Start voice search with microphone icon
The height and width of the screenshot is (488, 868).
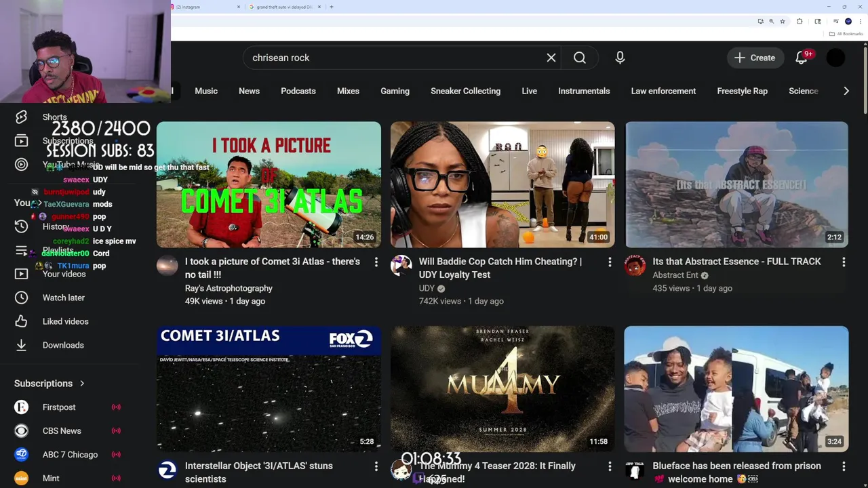click(x=620, y=58)
